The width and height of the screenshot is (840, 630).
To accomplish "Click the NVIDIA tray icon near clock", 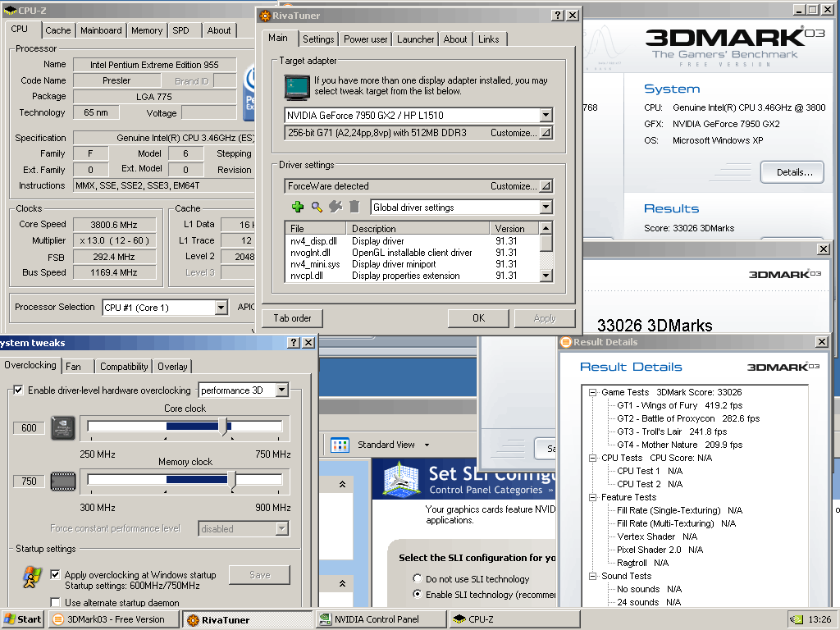I will point(797,619).
